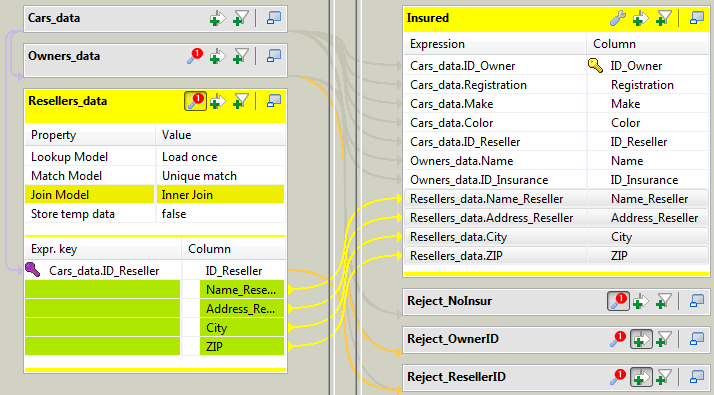Screen dimensions: 714x395
Task: Minimize the Cars_data table window icon
Action: pyautogui.click(x=273, y=18)
